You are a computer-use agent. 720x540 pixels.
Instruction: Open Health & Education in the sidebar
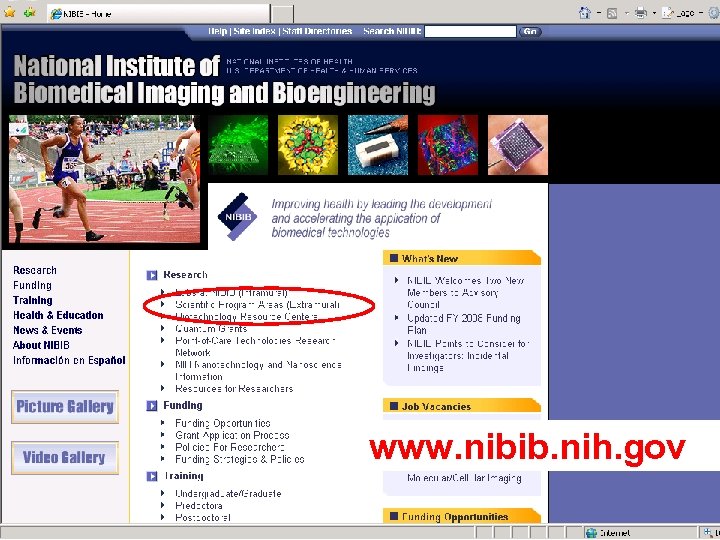(x=58, y=315)
